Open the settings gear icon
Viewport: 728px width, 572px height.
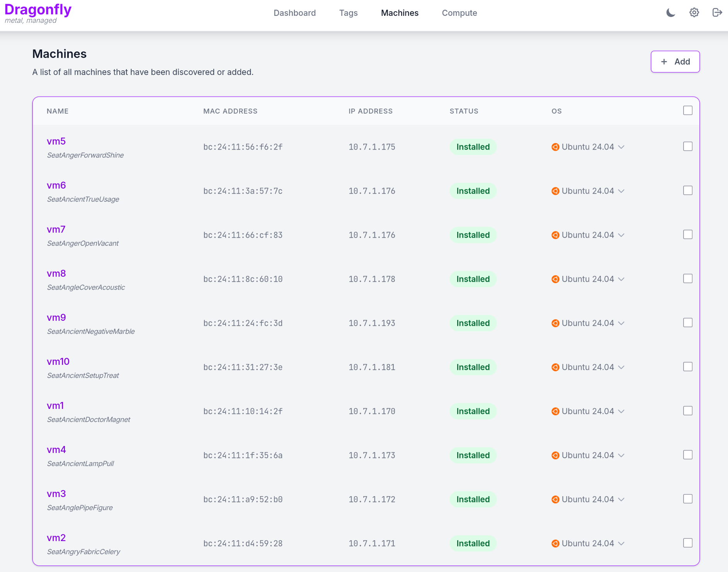(694, 12)
